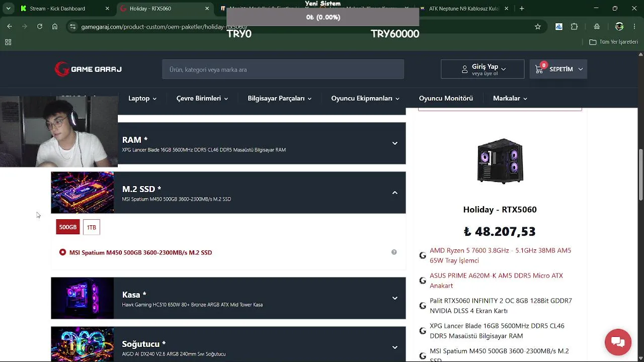Focus the product search field

click(x=283, y=69)
